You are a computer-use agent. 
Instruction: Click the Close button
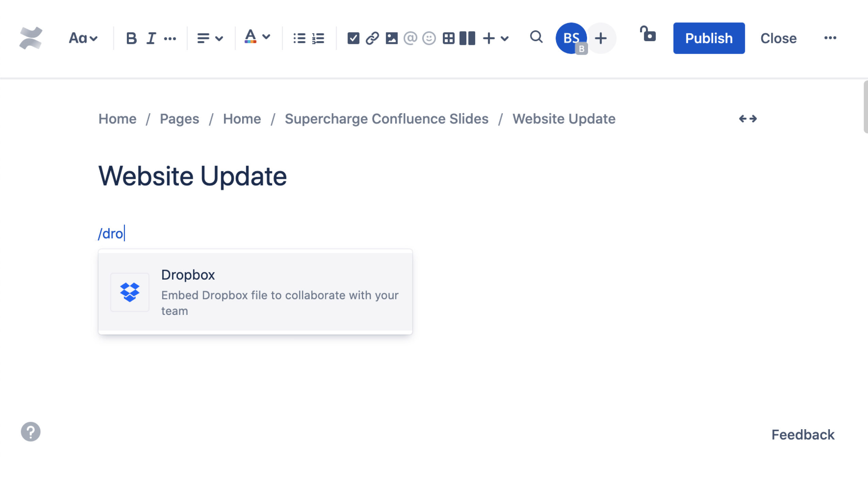pyautogui.click(x=779, y=37)
